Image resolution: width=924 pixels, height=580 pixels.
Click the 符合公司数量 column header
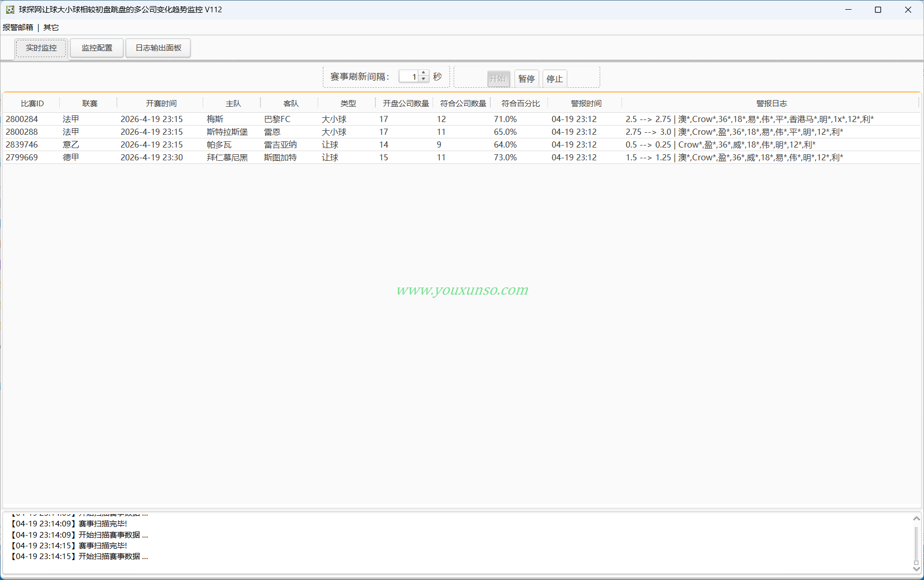pyautogui.click(x=463, y=104)
